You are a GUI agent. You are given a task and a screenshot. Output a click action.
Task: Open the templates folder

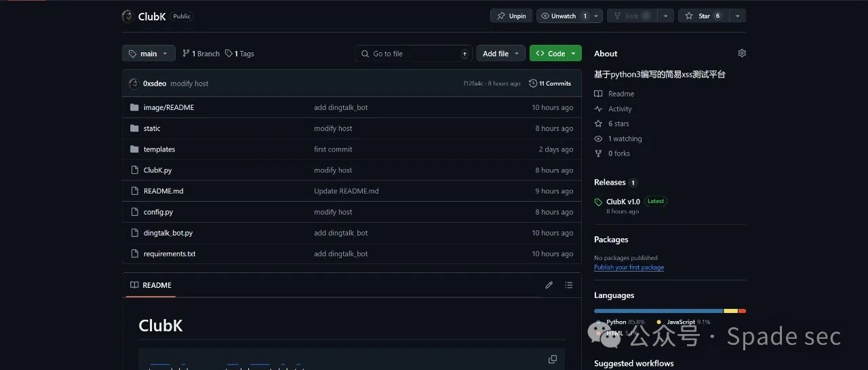pos(159,149)
